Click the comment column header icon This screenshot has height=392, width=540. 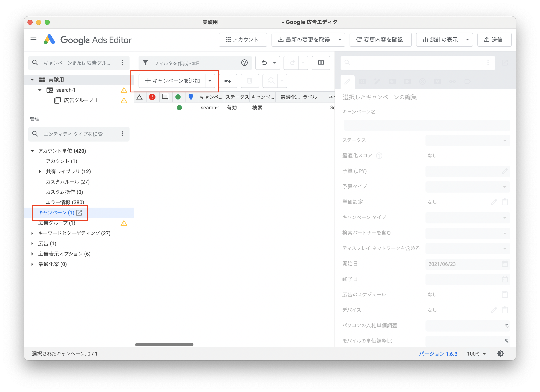[165, 97]
